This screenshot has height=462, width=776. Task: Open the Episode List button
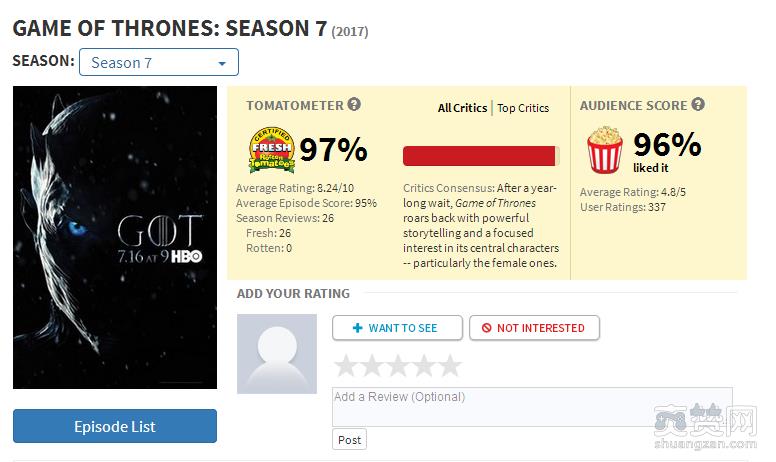(115, 426)
